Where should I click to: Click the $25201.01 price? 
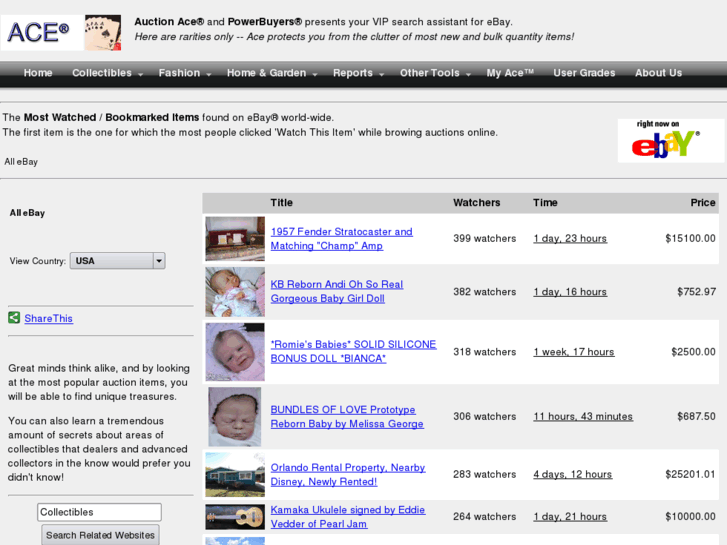690,474
